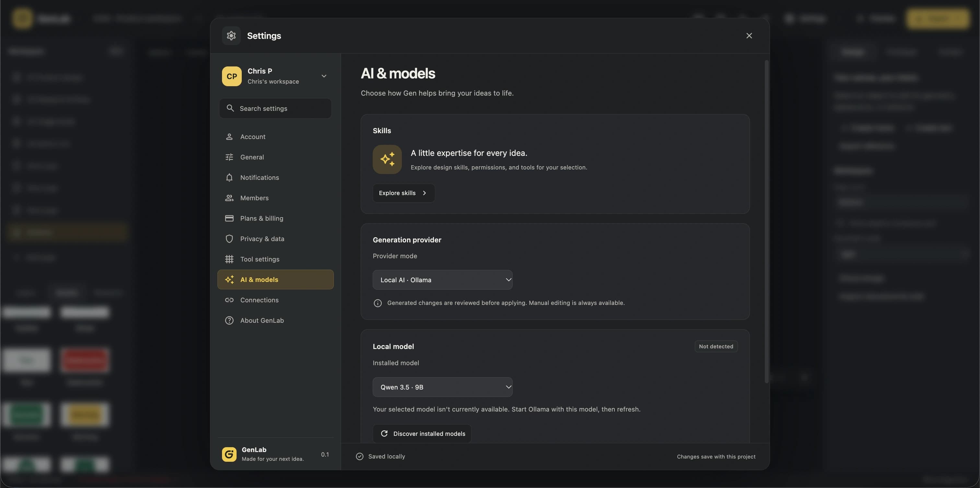The image size is (980, 488).
Task: Click the people icon beside Members
Action: coord(229,198)
